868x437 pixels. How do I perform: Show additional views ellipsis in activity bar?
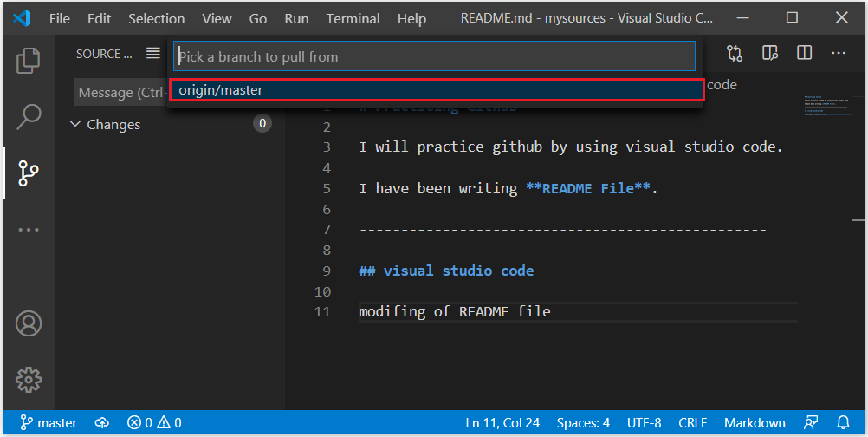click(x=29, y=229)
